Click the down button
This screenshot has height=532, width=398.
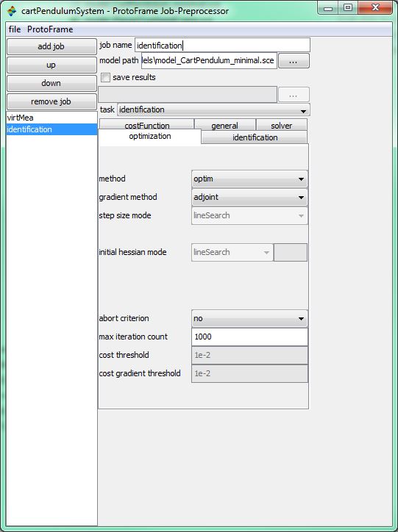(x=51, y=83)
